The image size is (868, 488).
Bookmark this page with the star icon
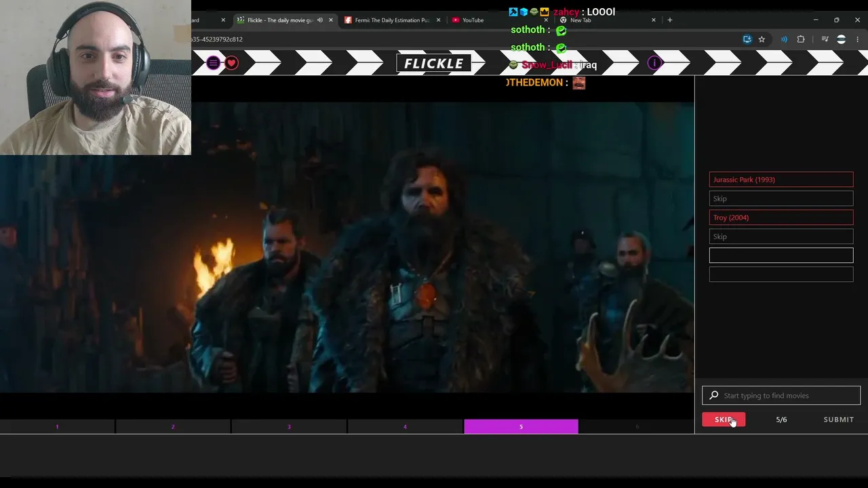[762, 39]
